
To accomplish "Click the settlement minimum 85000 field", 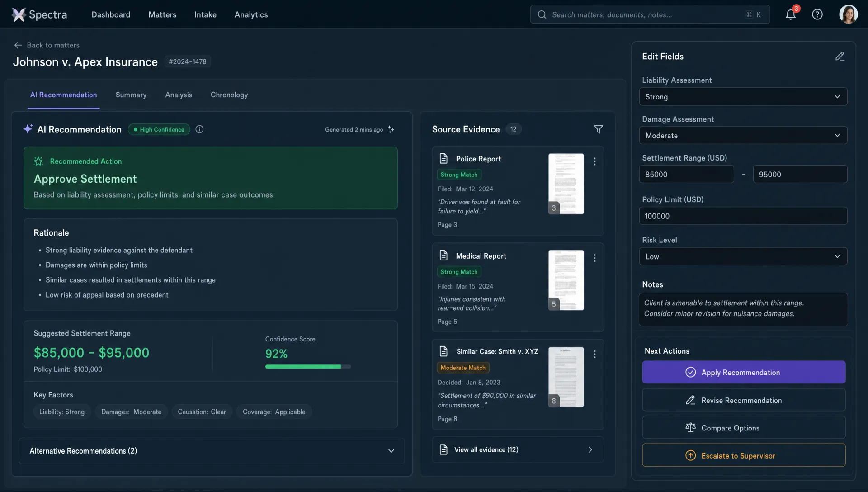I will [686, 175].
